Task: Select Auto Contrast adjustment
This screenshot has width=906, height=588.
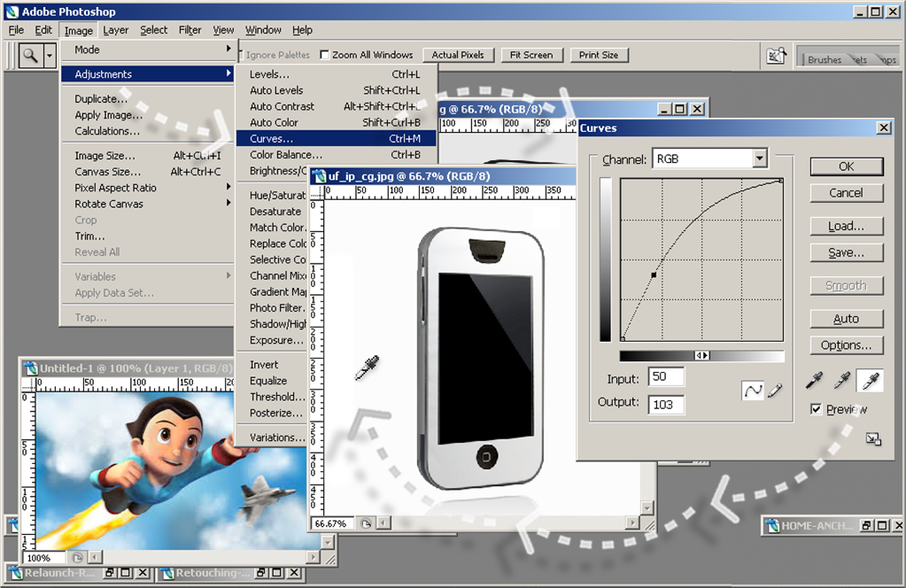Action: click(x=337, y=106)
